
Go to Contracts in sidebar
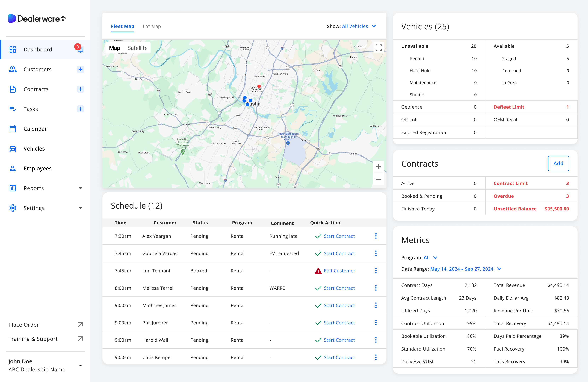point(36,89)
